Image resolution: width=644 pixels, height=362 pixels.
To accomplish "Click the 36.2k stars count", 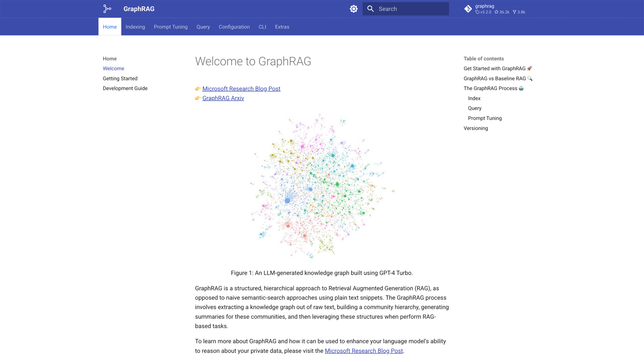I will coord(502,12).
